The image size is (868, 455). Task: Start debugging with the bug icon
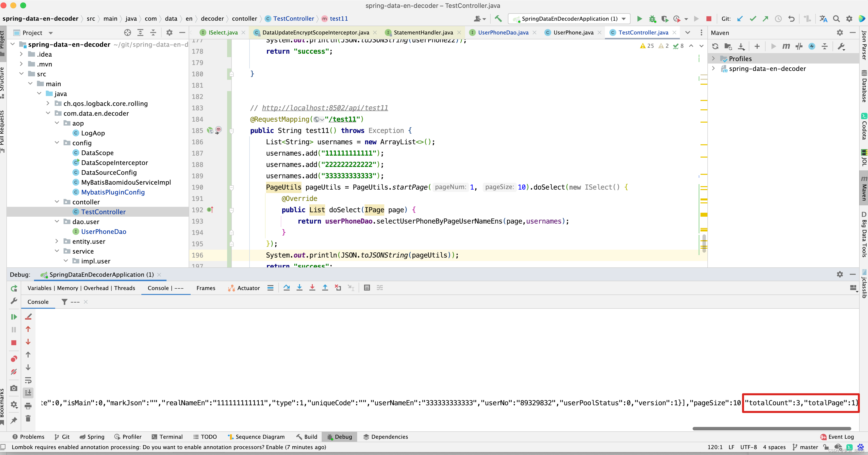[652, 19]
